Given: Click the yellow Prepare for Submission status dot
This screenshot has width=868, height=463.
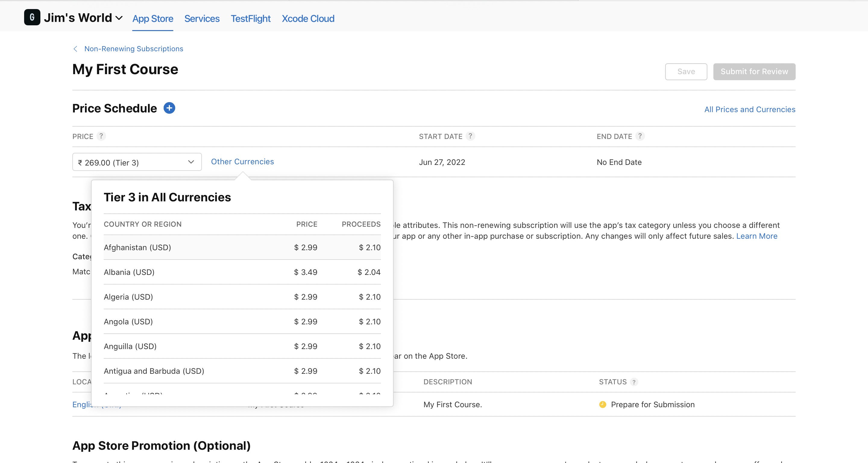Looking at the screenshot, I should click(602, 404).
